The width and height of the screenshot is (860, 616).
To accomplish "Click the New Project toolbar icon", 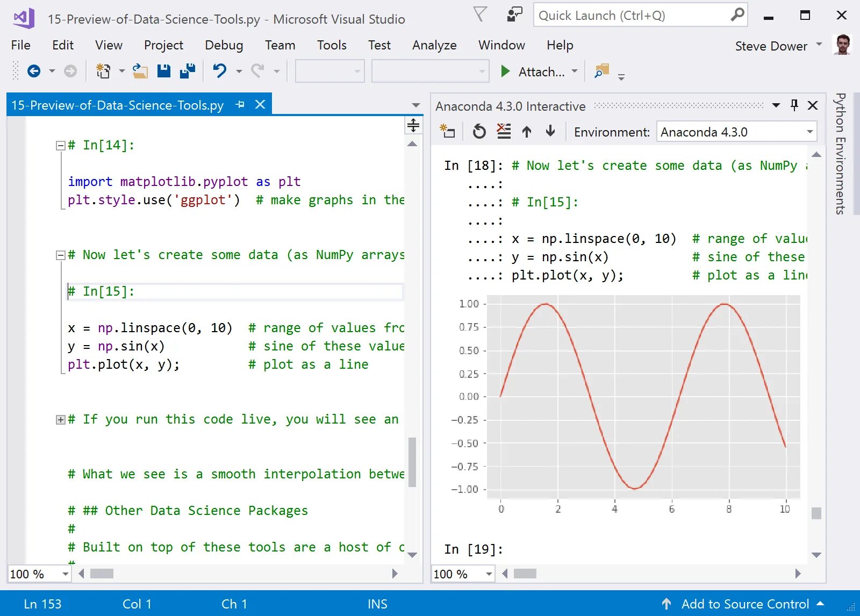I will tap(103, 71).
